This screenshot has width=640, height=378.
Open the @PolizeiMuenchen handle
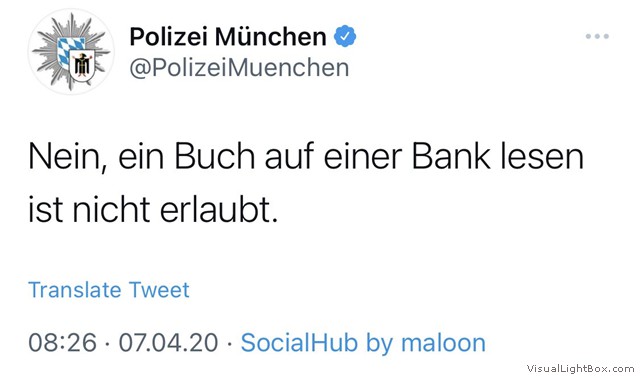point(239,68)
